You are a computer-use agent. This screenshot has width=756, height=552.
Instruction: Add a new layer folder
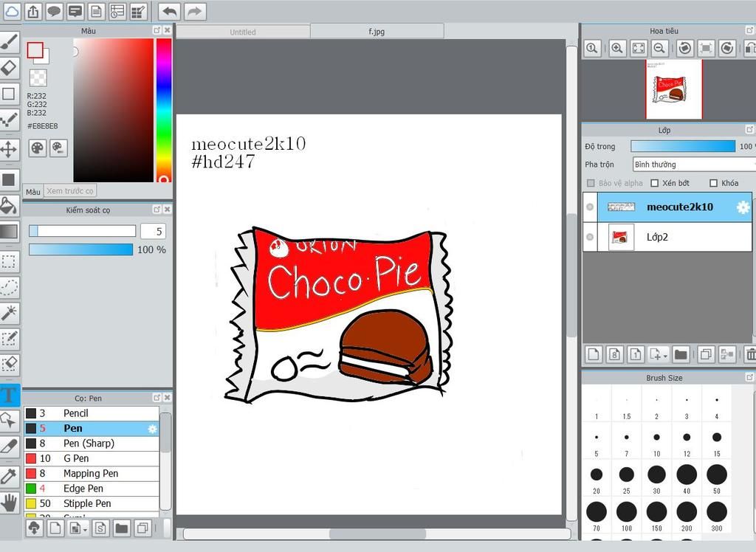point(681,355)
